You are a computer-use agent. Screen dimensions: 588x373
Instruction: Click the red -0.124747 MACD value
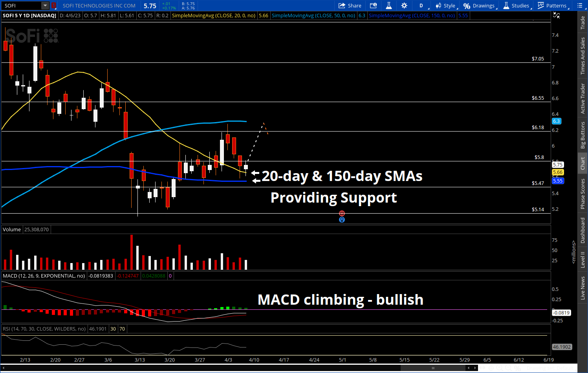tap(128, 276)
